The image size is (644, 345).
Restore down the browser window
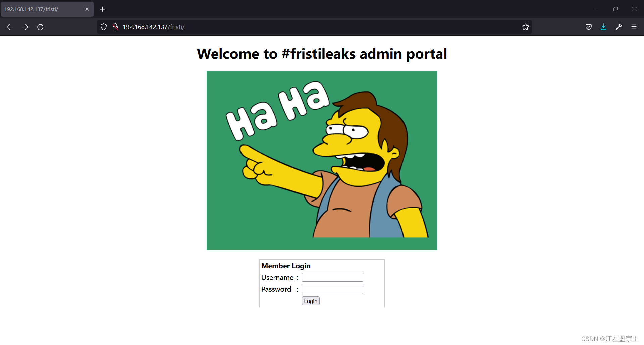click(615, 9)
